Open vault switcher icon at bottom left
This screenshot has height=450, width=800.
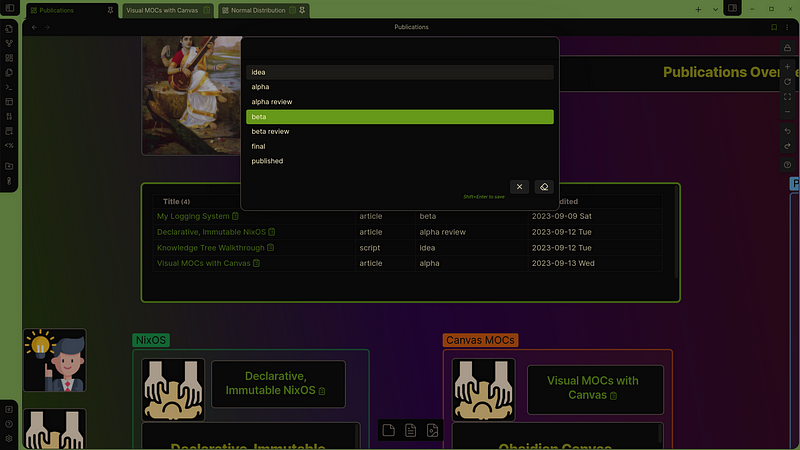pos(9,409)
